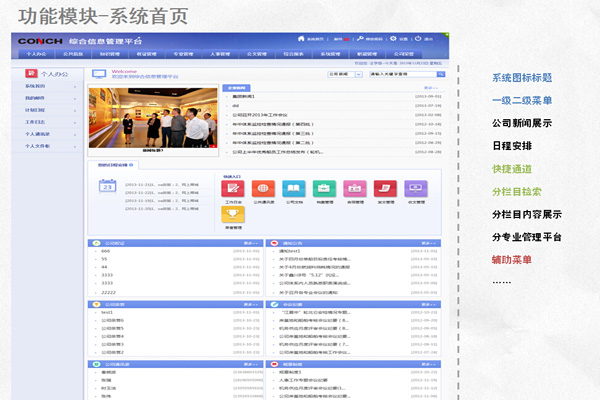This screenshot has height=400, width=600.
Task: Open list entry 666
Action: (106, 251)
